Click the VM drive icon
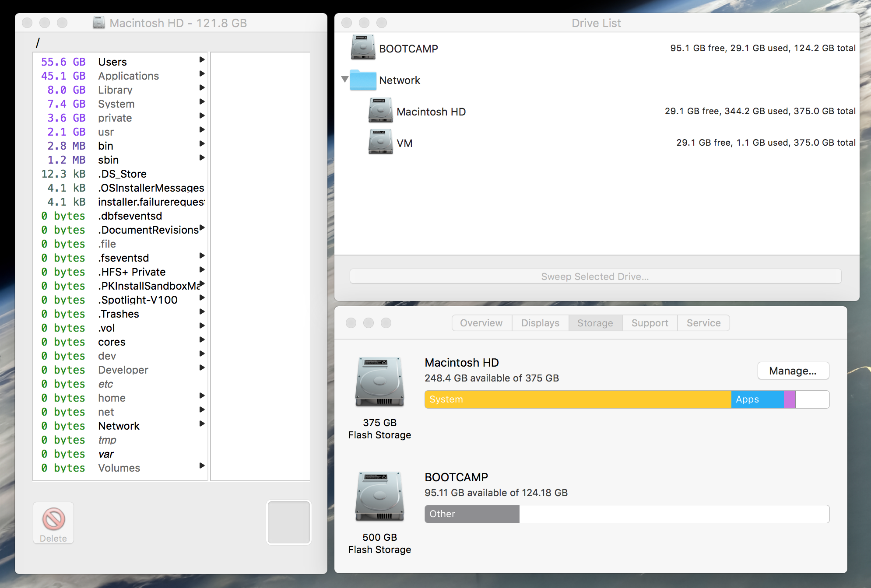 380,142
